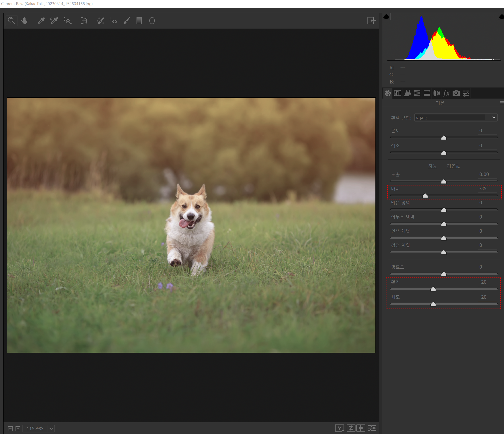Select the Transform tool
Viewport: 504px width, 434px height.
pos(84,21)
